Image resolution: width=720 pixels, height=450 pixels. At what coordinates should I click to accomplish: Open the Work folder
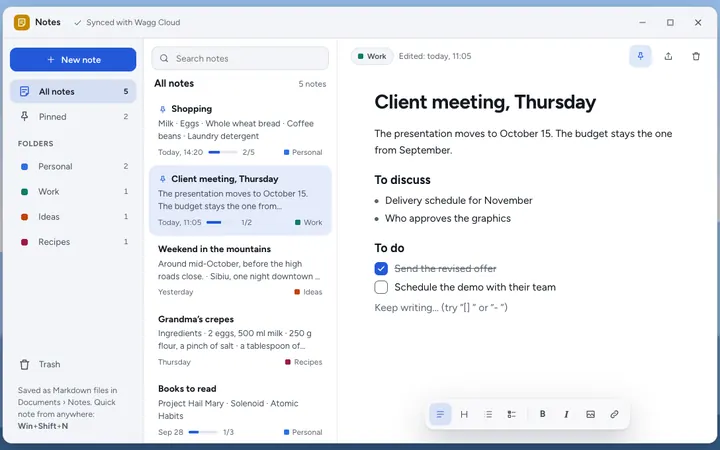tap(73, 191)
